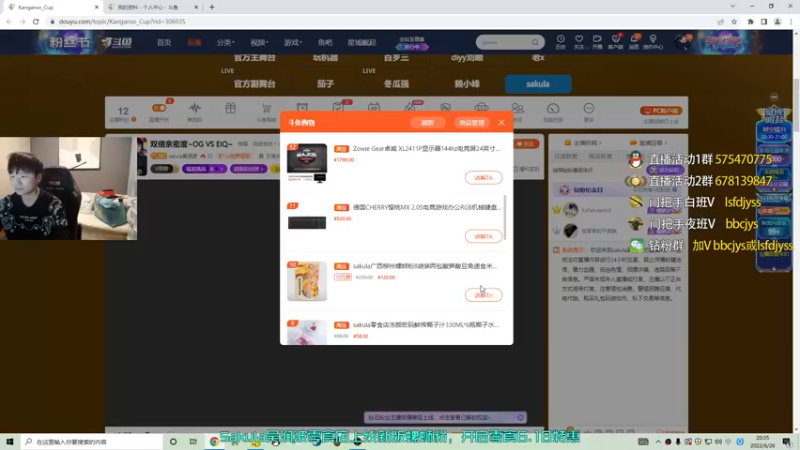Click the Task View icon on taskbar

193,441
